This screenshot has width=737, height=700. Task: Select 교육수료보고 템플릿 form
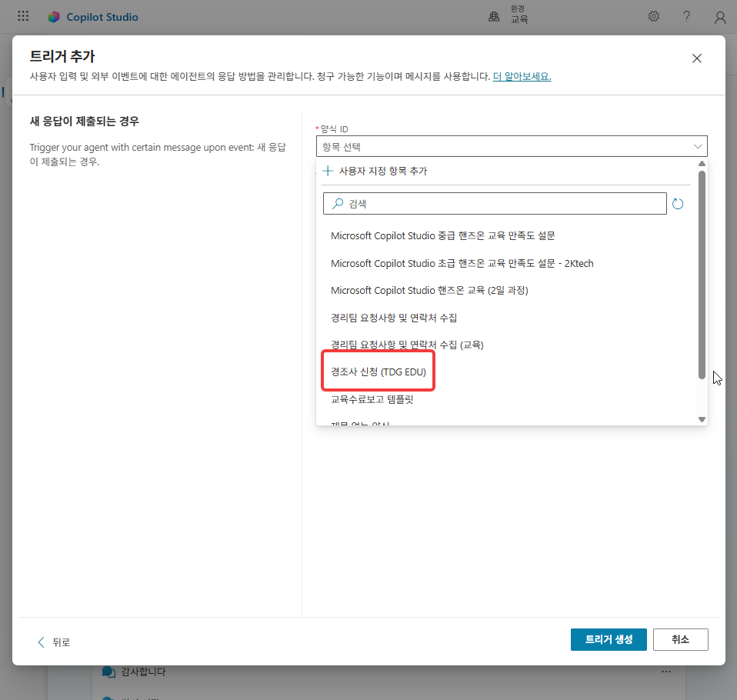[x=372, y=399]
